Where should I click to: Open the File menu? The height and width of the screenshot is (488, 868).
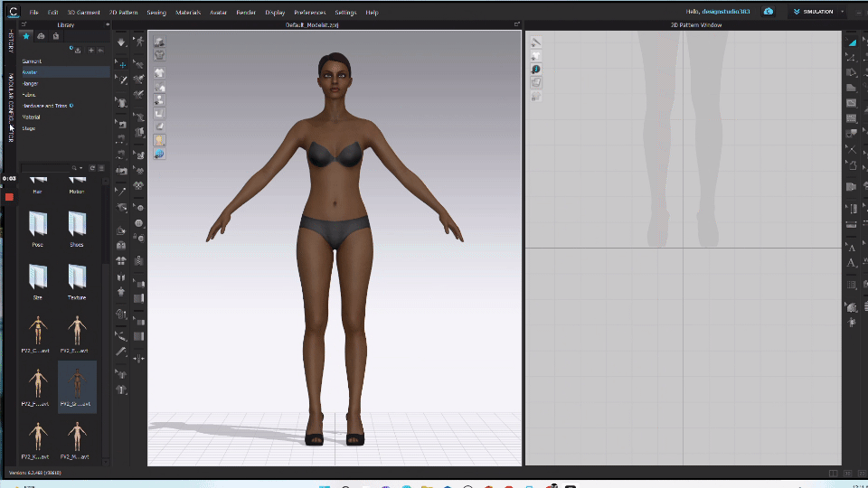33,12
